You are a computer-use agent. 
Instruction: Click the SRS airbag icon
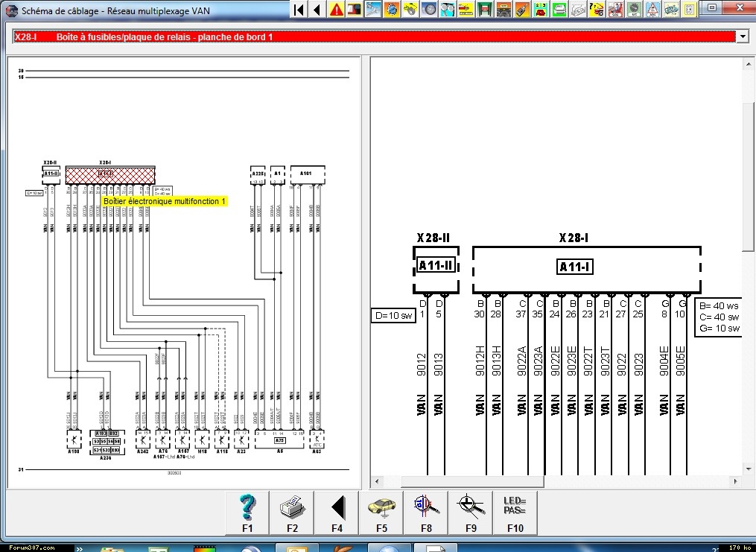615,9
